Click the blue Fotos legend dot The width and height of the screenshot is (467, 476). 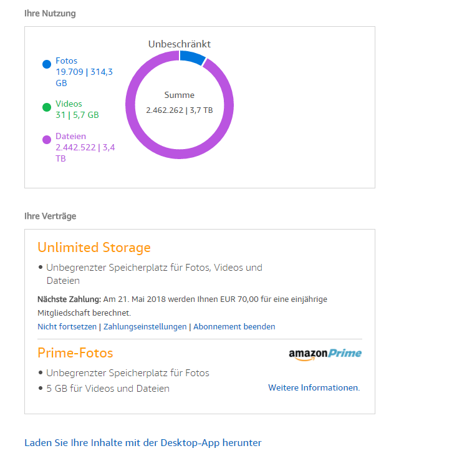(47, 64)
